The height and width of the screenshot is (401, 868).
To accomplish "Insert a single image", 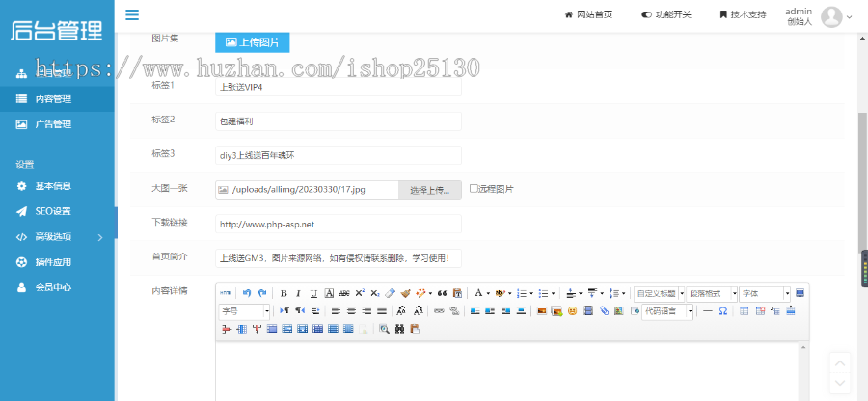I will pos(542,310).
